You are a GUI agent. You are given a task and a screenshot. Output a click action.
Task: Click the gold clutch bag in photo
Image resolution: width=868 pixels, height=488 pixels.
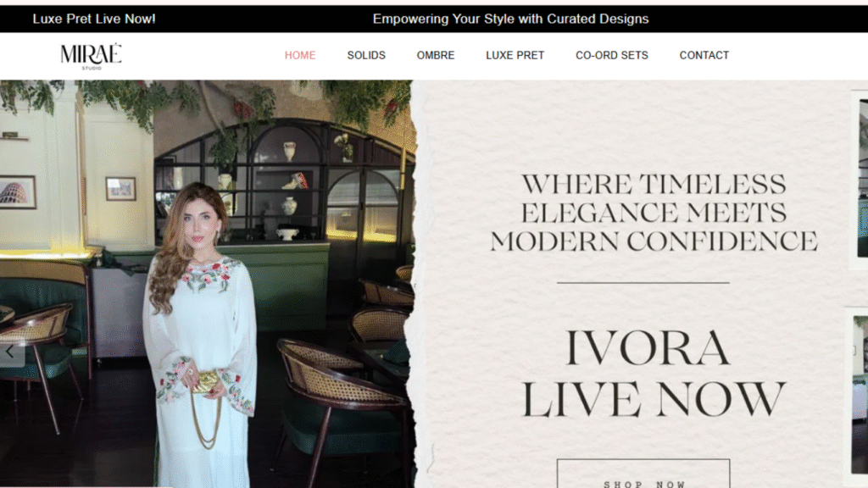tap(206, 382)
